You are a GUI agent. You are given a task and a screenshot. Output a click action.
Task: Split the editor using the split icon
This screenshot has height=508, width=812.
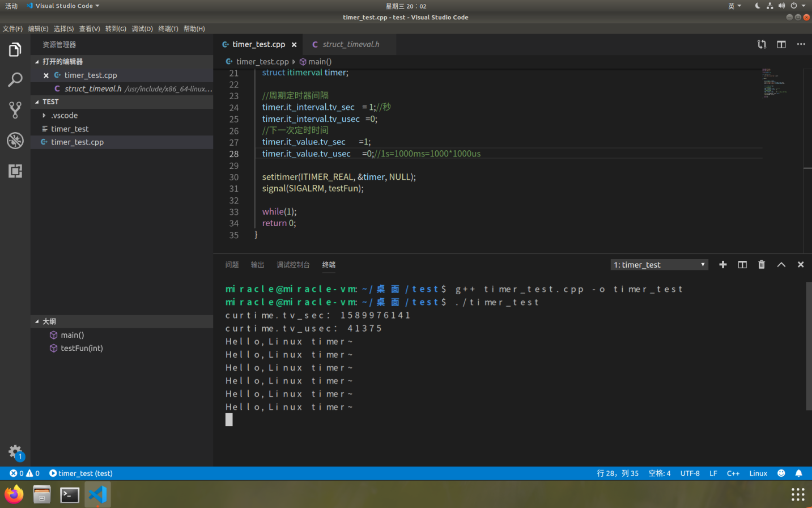781,44
